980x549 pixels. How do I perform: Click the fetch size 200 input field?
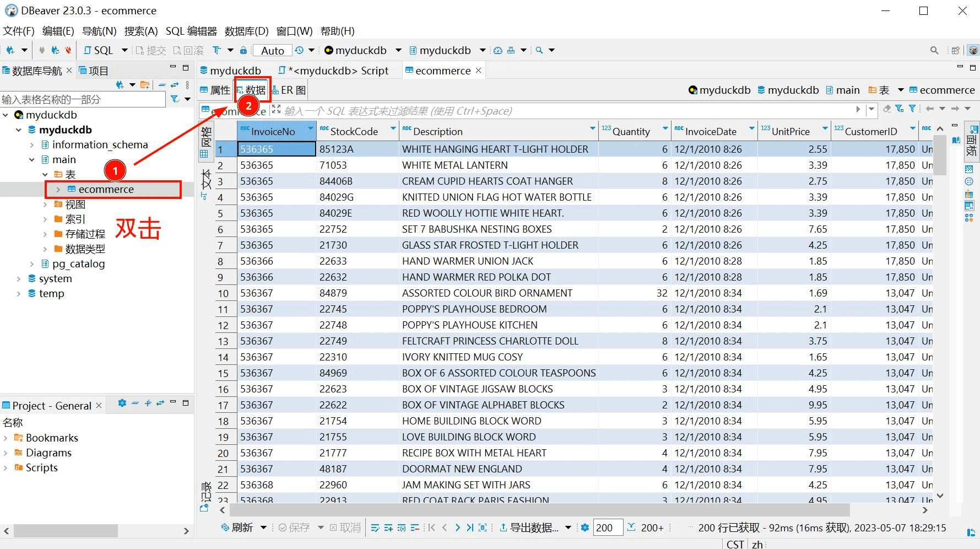point(608,528)
